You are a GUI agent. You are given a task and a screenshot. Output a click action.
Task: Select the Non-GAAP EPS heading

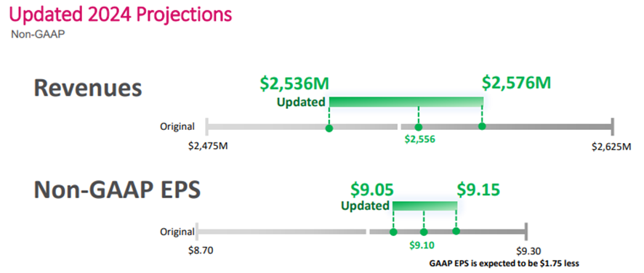click(116, 190)
